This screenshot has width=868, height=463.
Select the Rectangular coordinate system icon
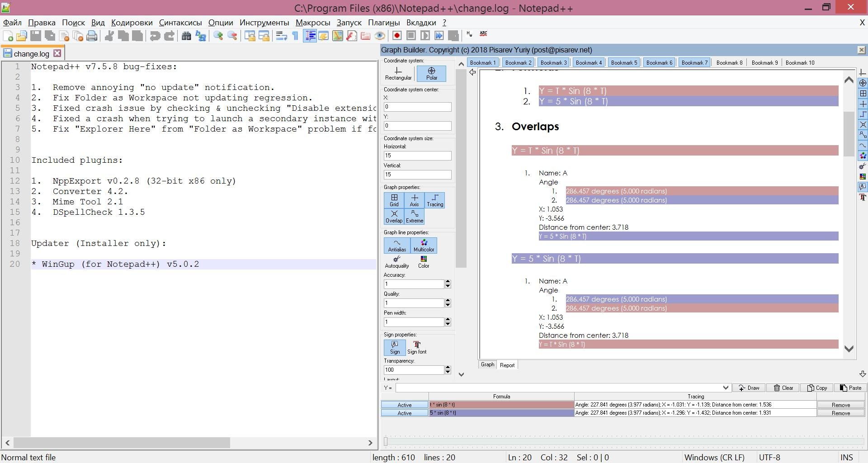398,73
